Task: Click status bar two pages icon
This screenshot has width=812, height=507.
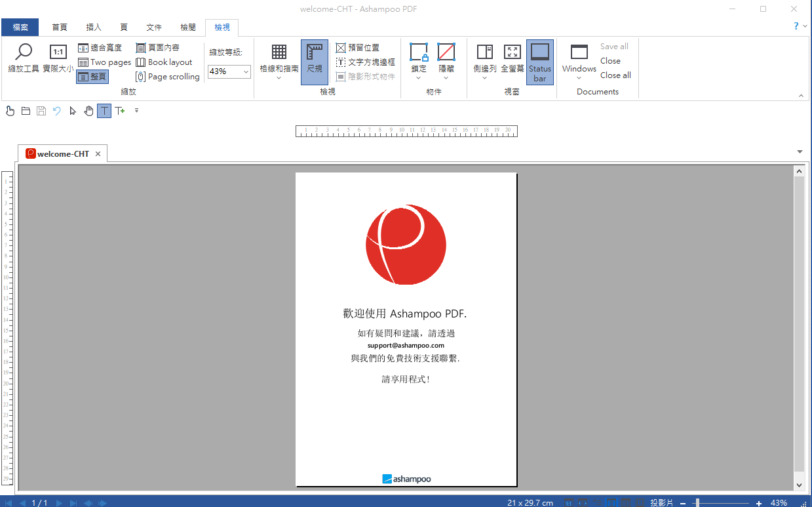Action: (625, 503)
